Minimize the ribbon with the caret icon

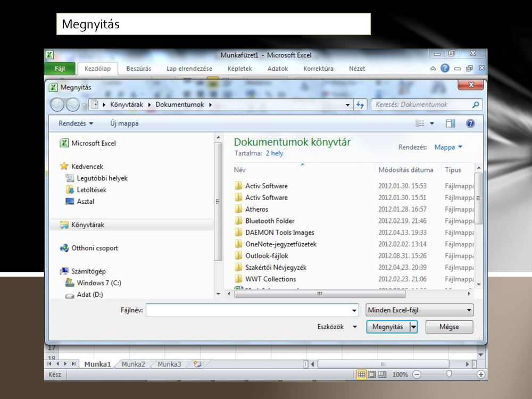433,69
